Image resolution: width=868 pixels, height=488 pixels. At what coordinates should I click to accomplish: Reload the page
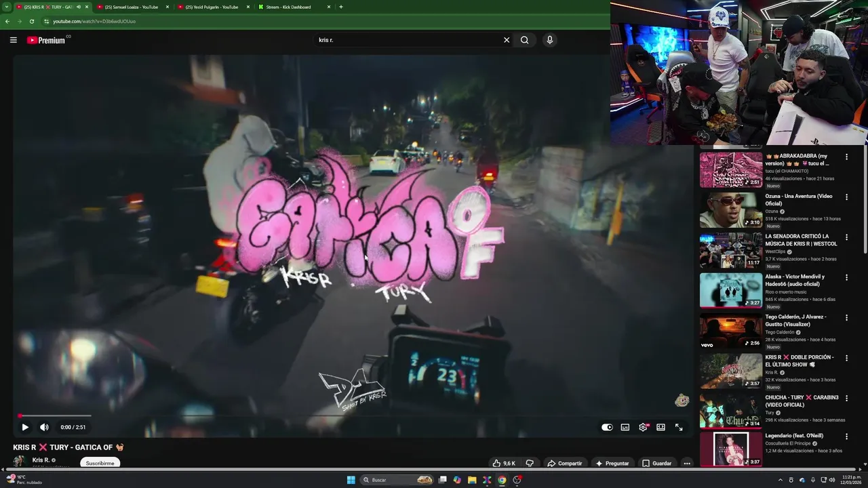pyautogui.click(x=31, y=21)
